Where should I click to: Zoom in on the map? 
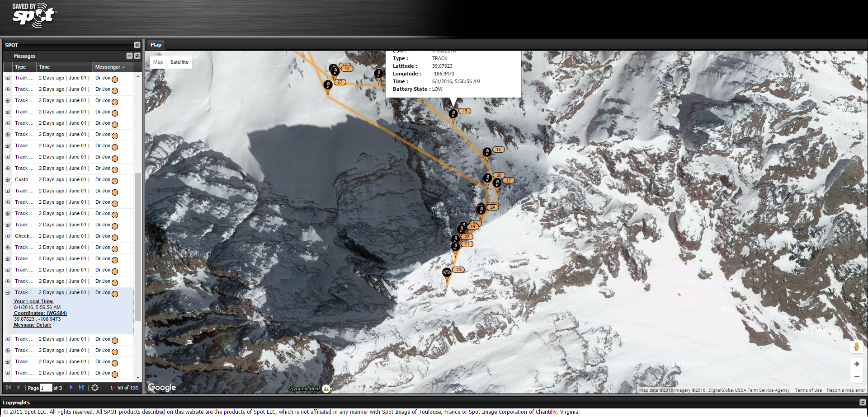pos(856,364)
